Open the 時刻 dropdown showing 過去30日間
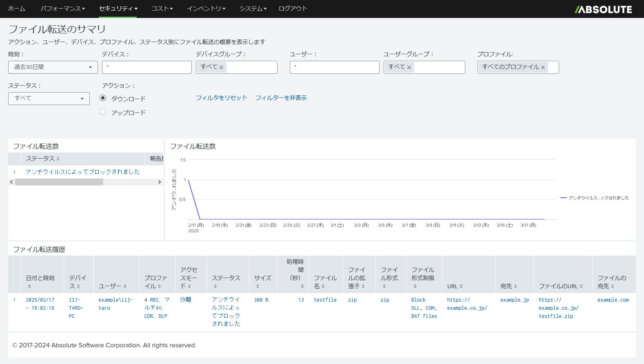The height and width of the screenshot is (364, 644). tap(53, 67)
